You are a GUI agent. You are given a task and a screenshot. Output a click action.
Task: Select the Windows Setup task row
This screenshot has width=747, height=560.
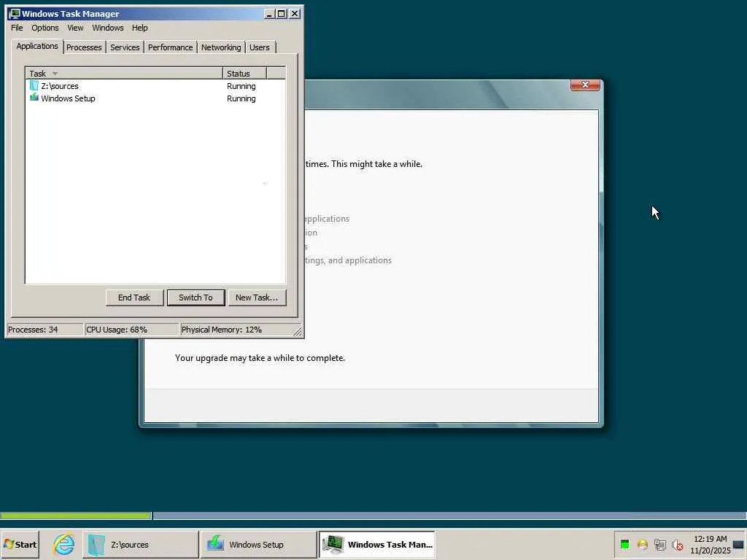pos(155,98)
